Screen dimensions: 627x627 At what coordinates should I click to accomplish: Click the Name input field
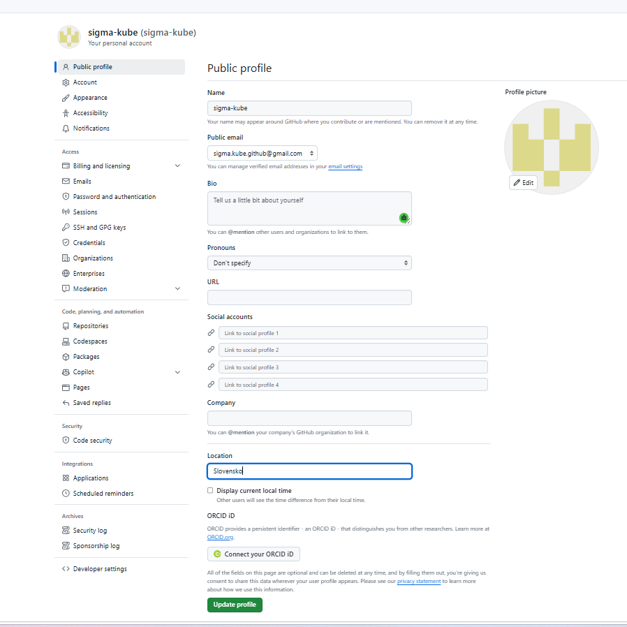pos(310,108)
